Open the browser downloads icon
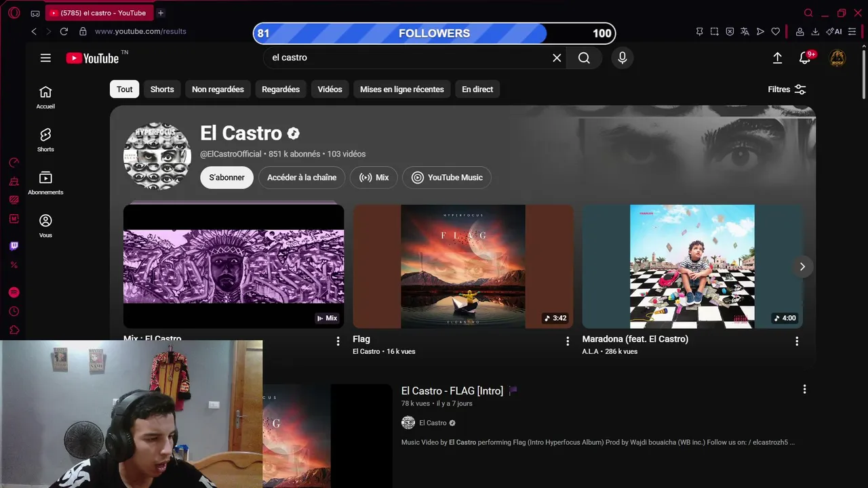868x488 pixels. [815, 31]
